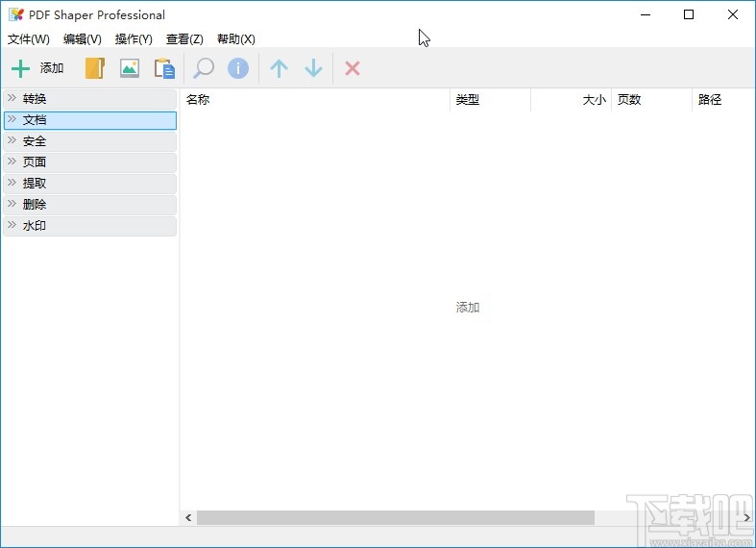Click the move down arrow icon

pos(313,68)
